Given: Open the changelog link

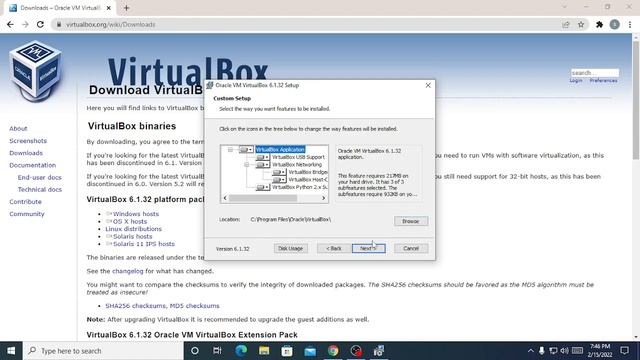Looking at the screenshot, I should click(x=128, y=271).
